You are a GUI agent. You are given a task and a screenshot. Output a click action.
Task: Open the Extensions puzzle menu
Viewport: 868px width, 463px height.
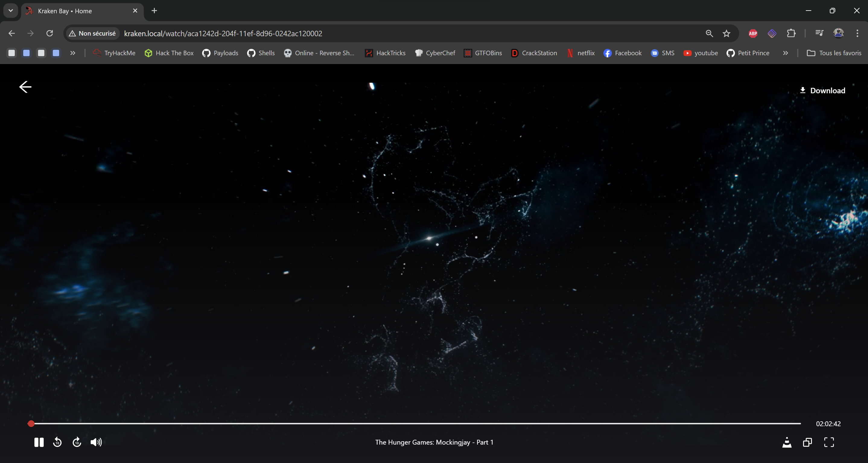(x=791, y=34)
